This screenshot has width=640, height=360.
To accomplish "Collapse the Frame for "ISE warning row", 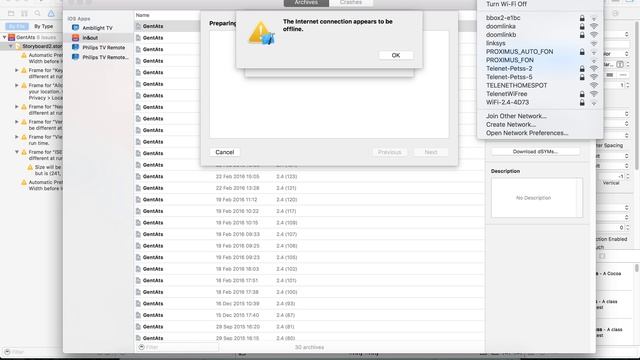I will point(17,152).
